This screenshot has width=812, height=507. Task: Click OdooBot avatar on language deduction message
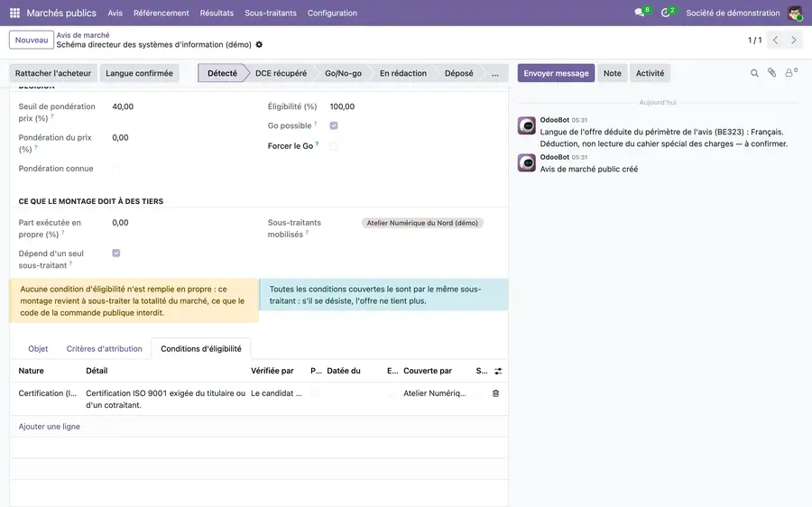[x=527, y=125]
